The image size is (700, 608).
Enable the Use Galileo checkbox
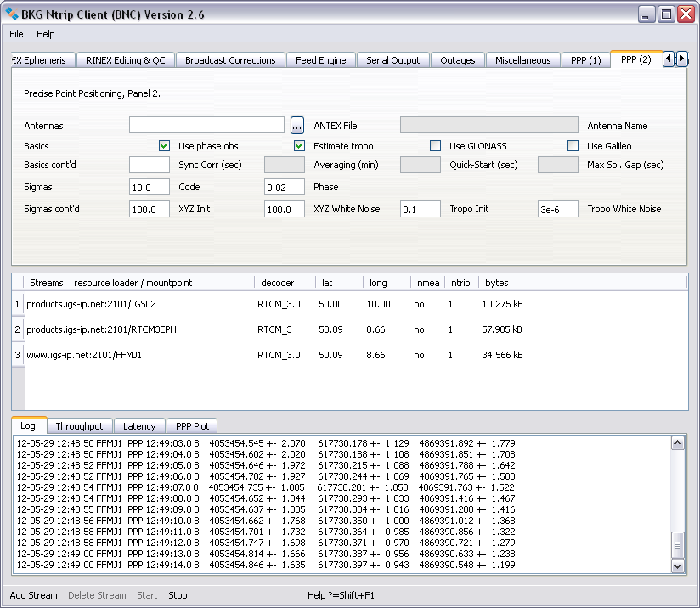pos(573,146)
